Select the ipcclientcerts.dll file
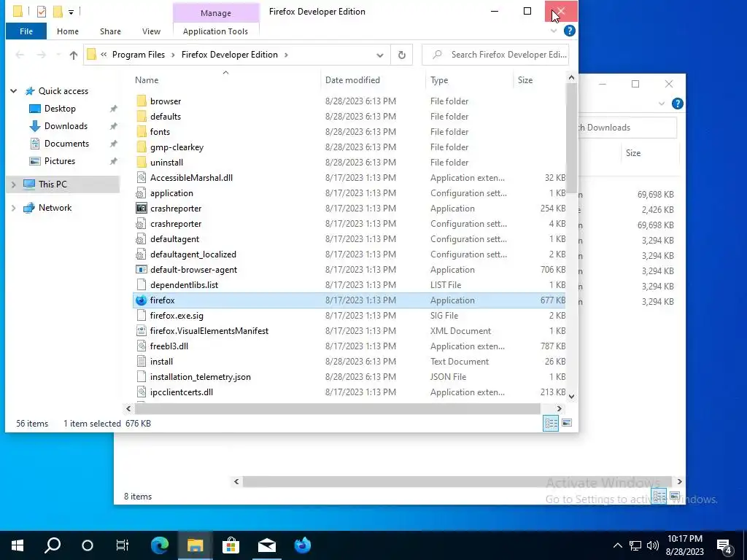The image size is (747, 560). (181, 392)
